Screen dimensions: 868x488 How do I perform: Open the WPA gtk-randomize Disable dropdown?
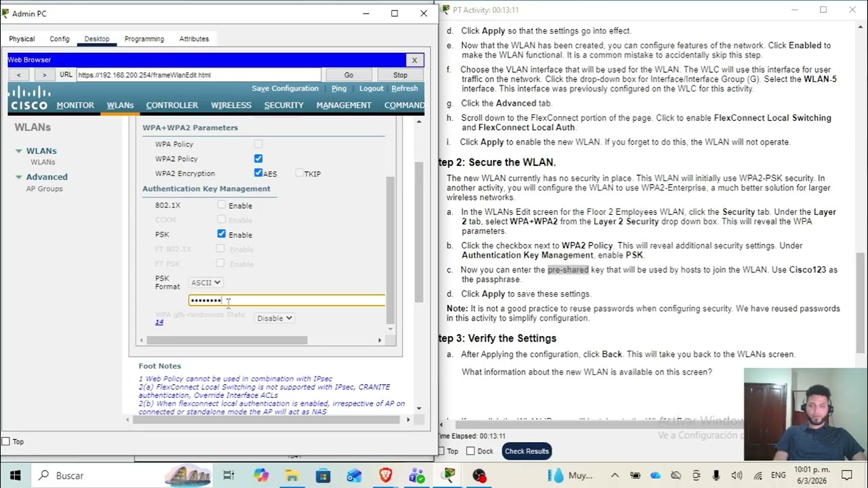(274, 318)
